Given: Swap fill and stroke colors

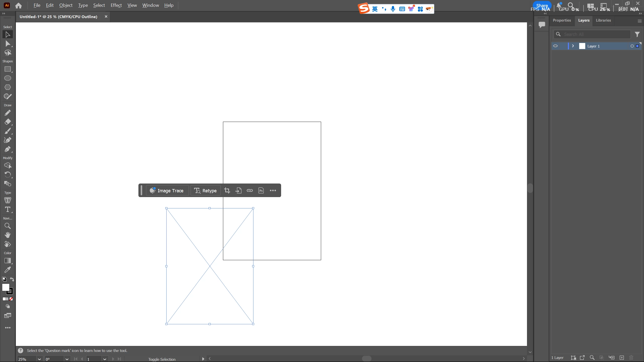Looking at the screenshot, I should coord(12,279).
